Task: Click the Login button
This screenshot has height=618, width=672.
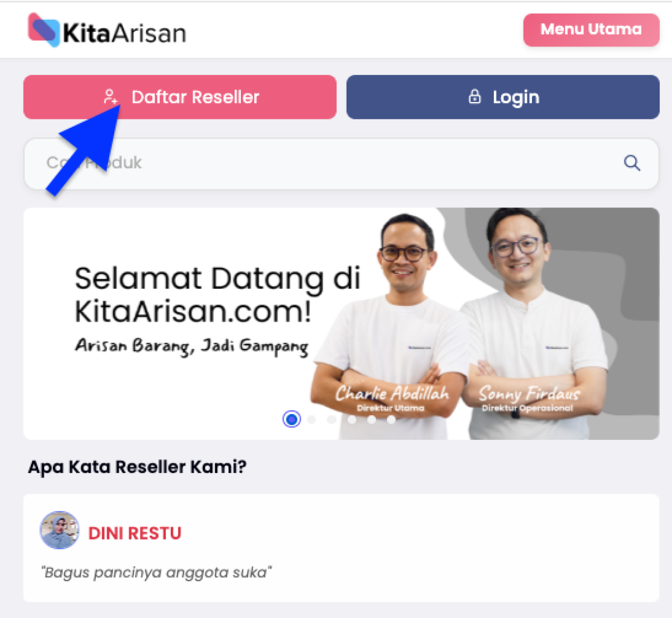Action: pos(503,97)
